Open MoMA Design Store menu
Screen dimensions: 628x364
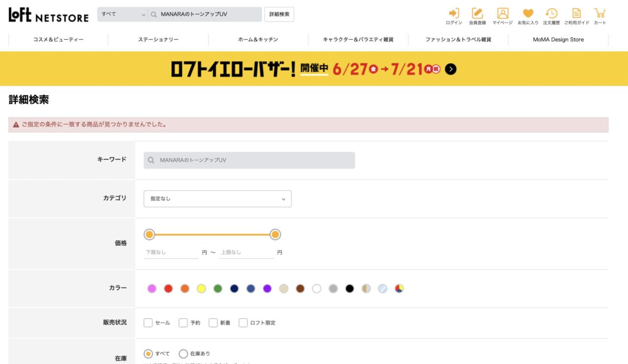tap(558, 40)
